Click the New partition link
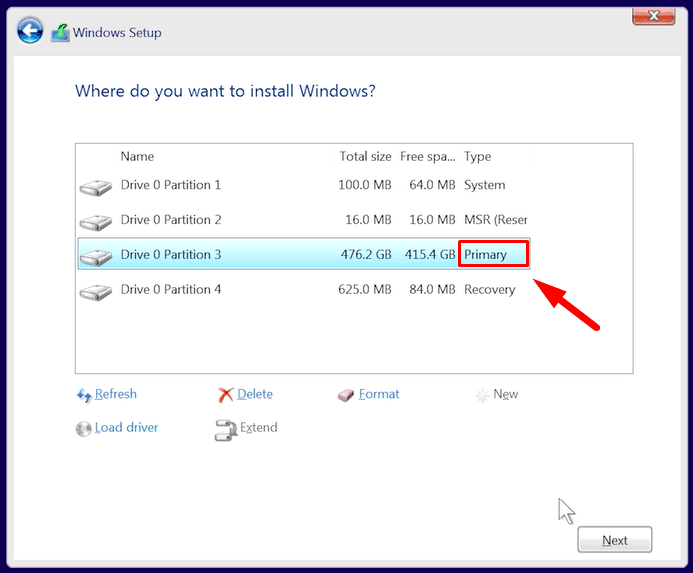This screenshot has height=573, width=693. tap(506, 394)
